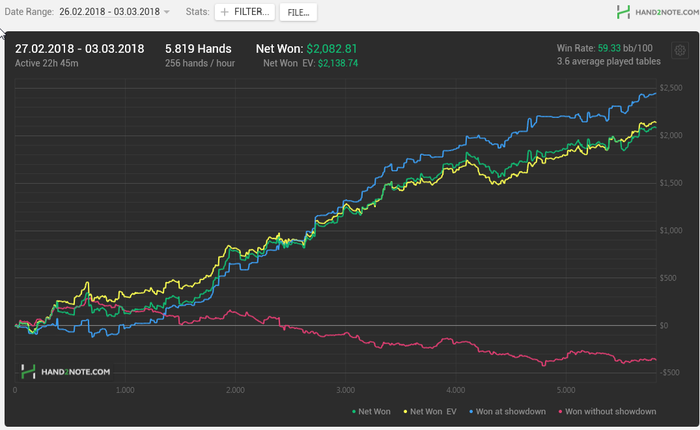
Task: Click the 256 hands / hour text
Action: 200,63
